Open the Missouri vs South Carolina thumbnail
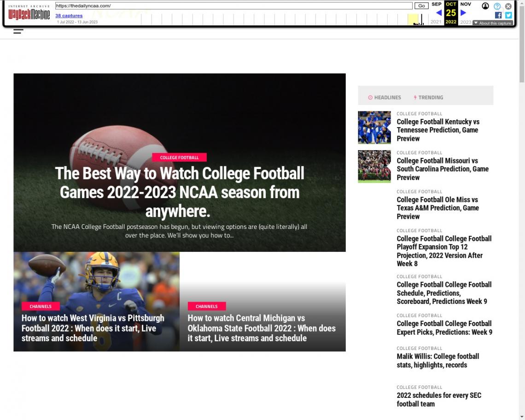 tap(374, 166)
